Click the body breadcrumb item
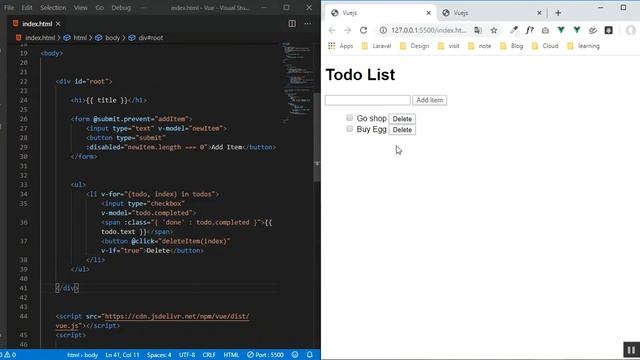Screen dimensions: 640x360 [108, 38]
